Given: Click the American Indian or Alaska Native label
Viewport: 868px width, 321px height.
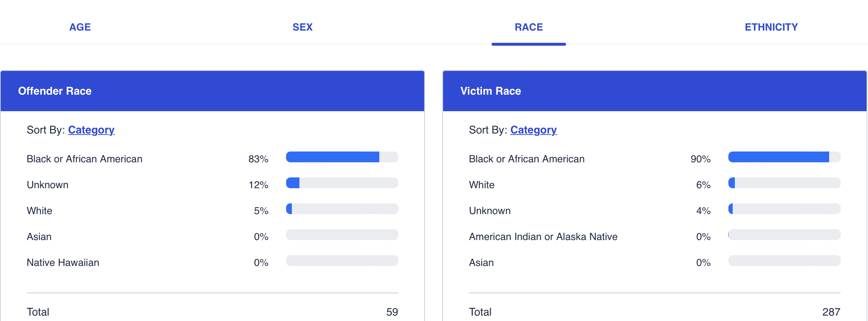Looking at the screenshot, I should point(543,237).
